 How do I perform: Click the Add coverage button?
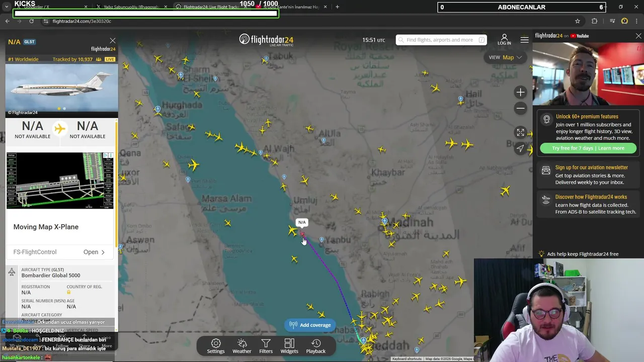pyautogui.click(x=310, y=325)
